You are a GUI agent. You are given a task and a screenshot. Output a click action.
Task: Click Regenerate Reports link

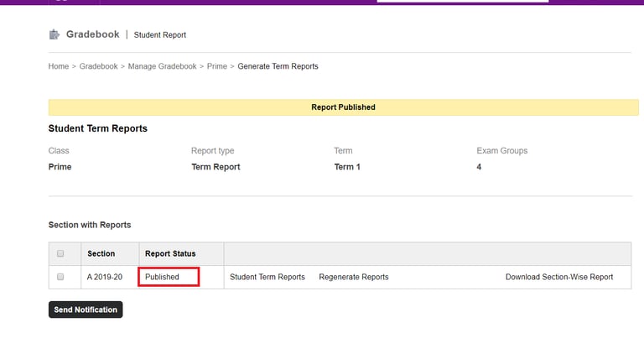(x=354, y=277)
